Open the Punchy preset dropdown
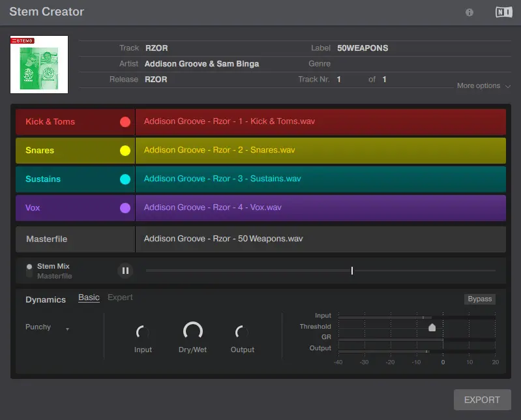The image size is (521, 420). point(47,327)
